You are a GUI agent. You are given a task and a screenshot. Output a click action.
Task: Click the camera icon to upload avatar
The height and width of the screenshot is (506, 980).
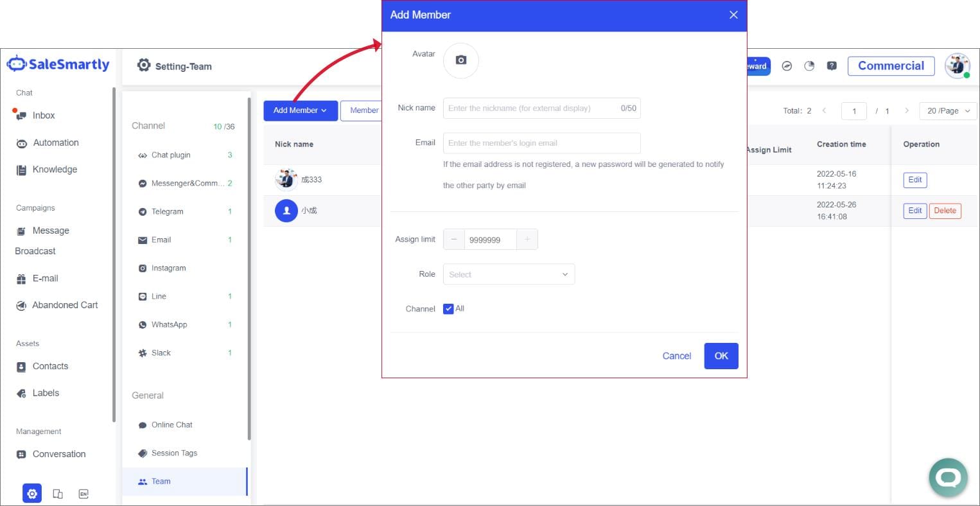point(460,60)
